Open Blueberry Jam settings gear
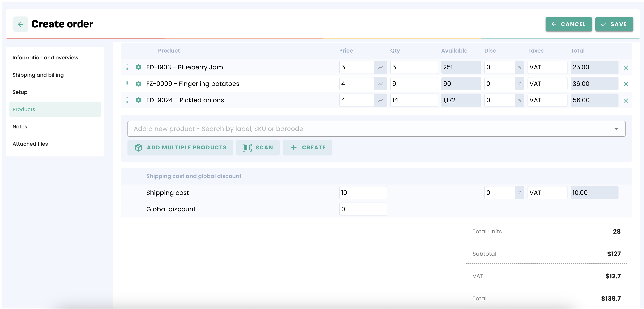The image size is (644, 309). point(138,67)
